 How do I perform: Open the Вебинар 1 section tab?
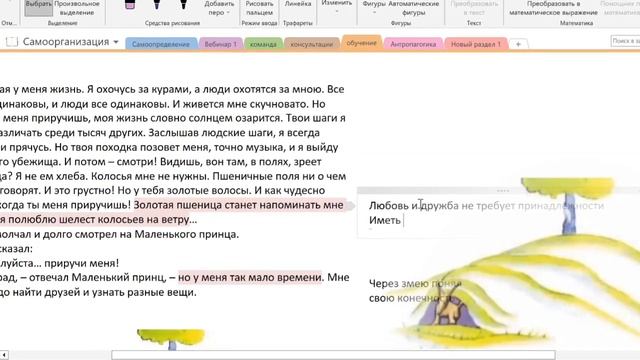click(x=220, y=44)
